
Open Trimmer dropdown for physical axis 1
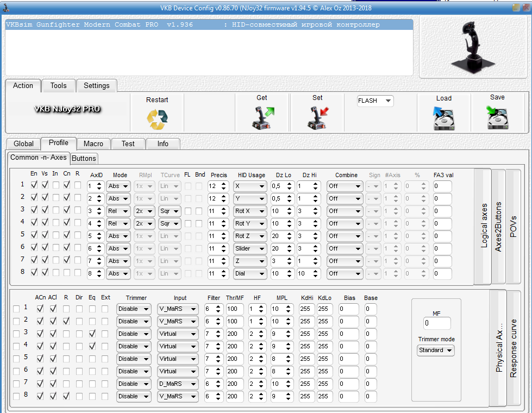(x=133, y=309)
